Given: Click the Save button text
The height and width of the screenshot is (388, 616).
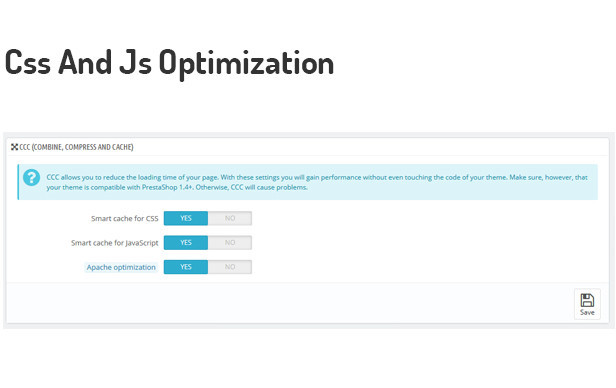Looking at the screenshot, I should tap(587, 312).
